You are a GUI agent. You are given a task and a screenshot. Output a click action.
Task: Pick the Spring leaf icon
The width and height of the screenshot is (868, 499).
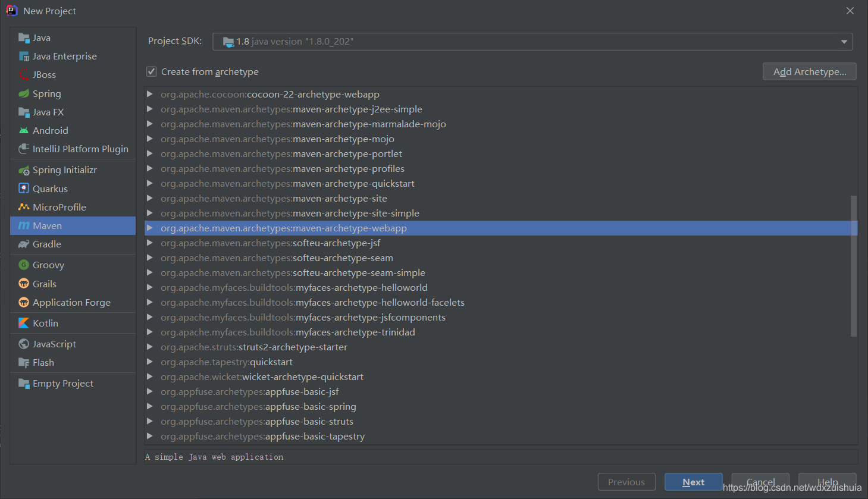(24, 93)
